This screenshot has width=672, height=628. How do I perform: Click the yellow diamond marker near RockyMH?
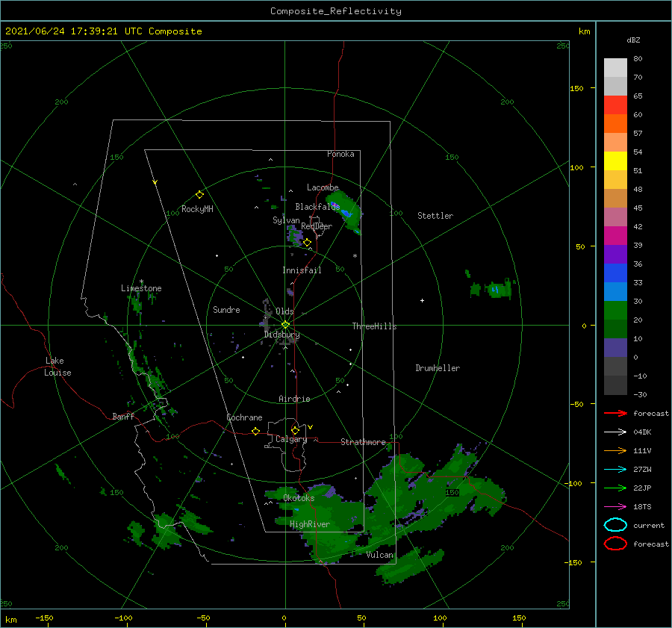(199, 195)
